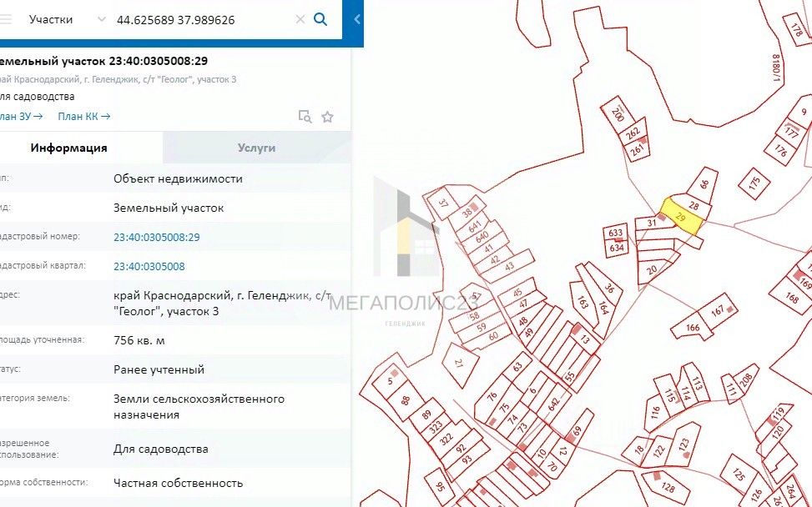
Task: Select parcel 323 on the map
Action: pos(436,427)
